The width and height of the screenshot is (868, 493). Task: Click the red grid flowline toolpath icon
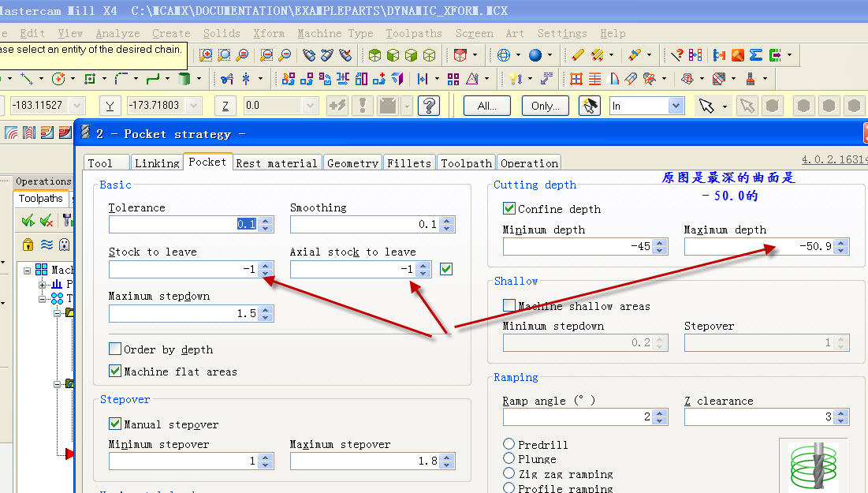(x=576, y=79)
